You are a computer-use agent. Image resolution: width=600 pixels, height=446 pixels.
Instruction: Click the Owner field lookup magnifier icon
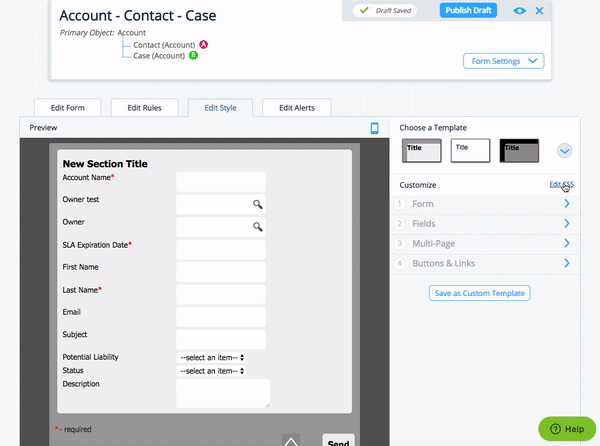pos(257,227)
